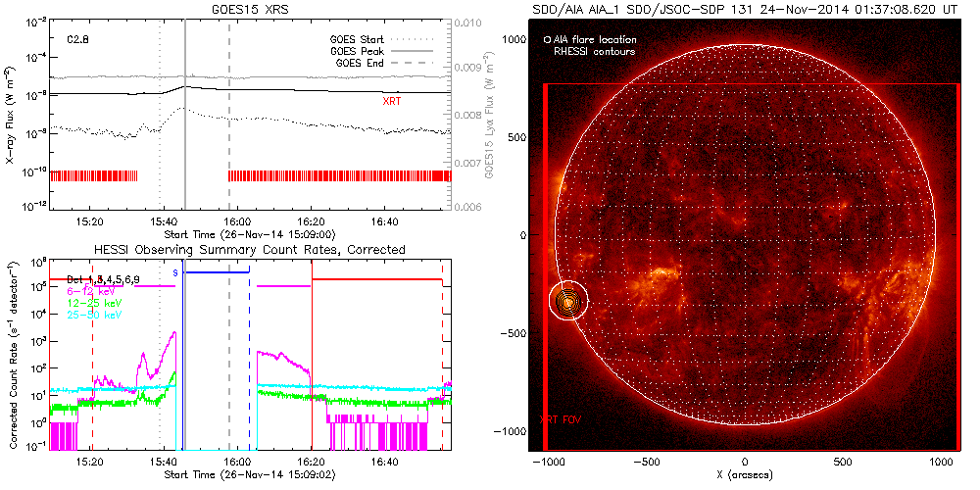Click the blue horizontal bar in HESSI plot

click(217, 271)
